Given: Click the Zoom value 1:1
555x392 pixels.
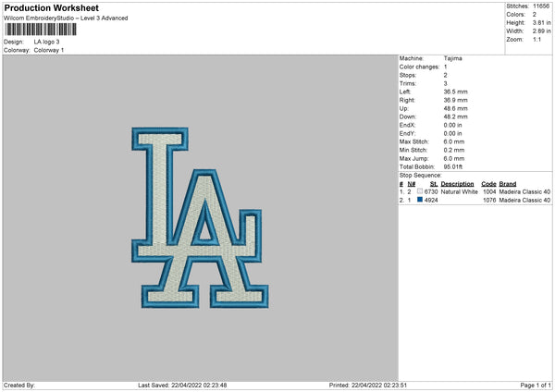Looking at the screenshot, I should [536, 40].
